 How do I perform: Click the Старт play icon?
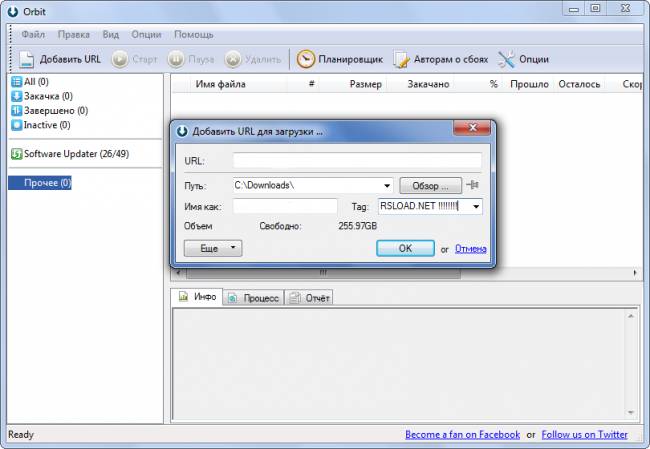coord(120,59)
